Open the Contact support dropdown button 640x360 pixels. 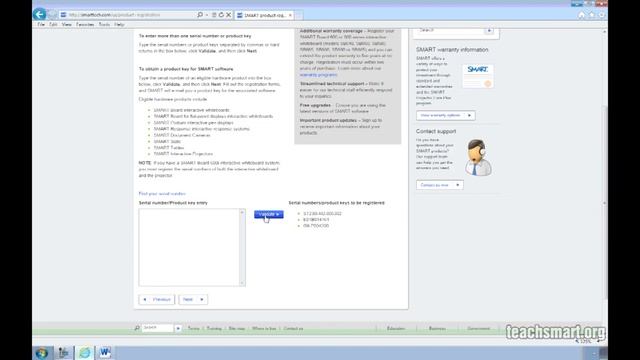point(440,185)
